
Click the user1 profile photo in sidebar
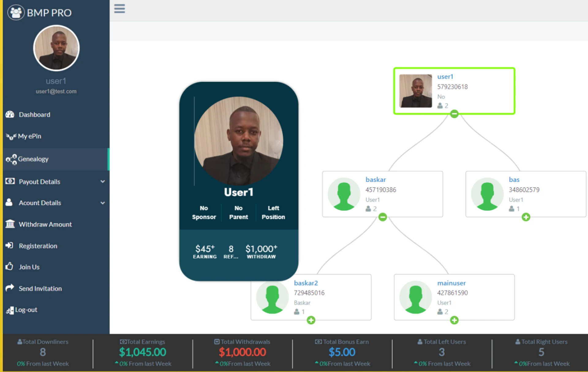[x=56, y=48]
